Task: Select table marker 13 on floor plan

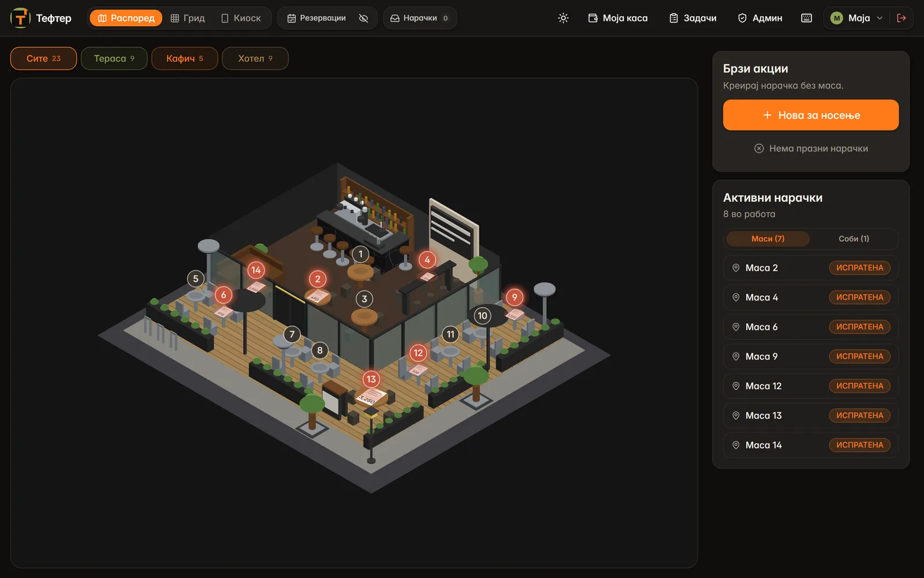Action: [x=371, y=379]
